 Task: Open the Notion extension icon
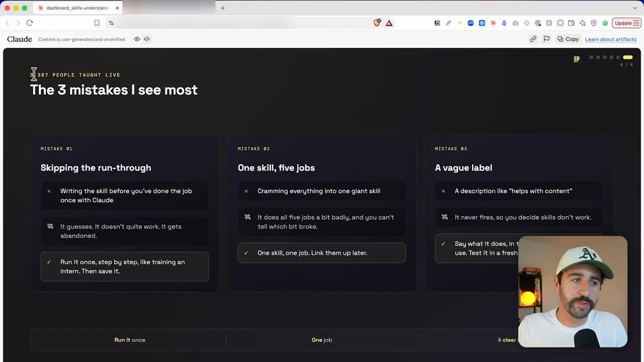437,23
